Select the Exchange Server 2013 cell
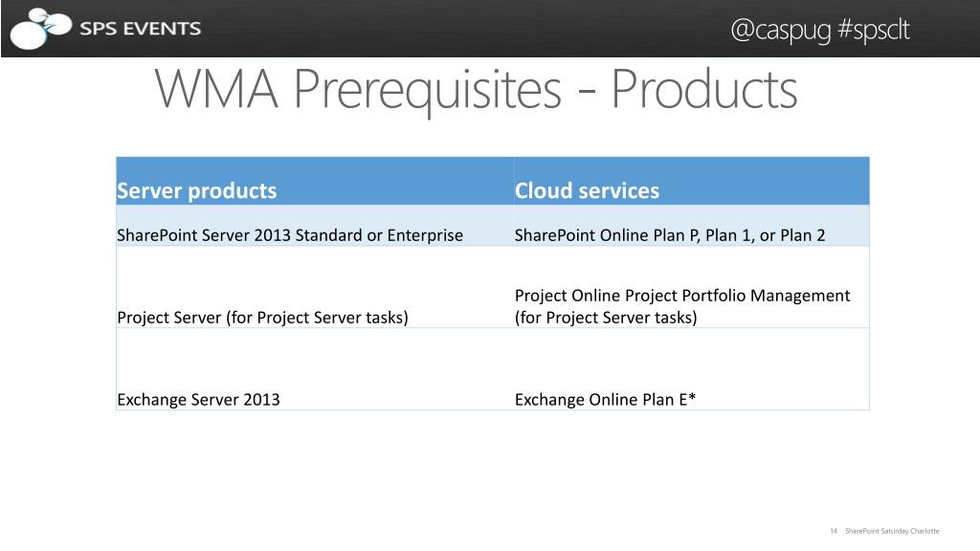 (199, 400)
